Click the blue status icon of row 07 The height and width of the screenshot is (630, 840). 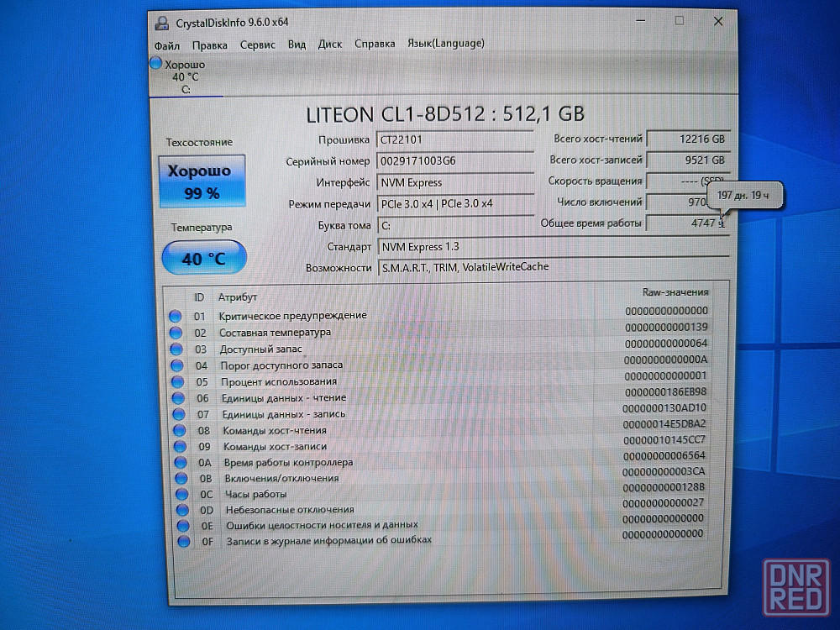click(x=179, y=414)
